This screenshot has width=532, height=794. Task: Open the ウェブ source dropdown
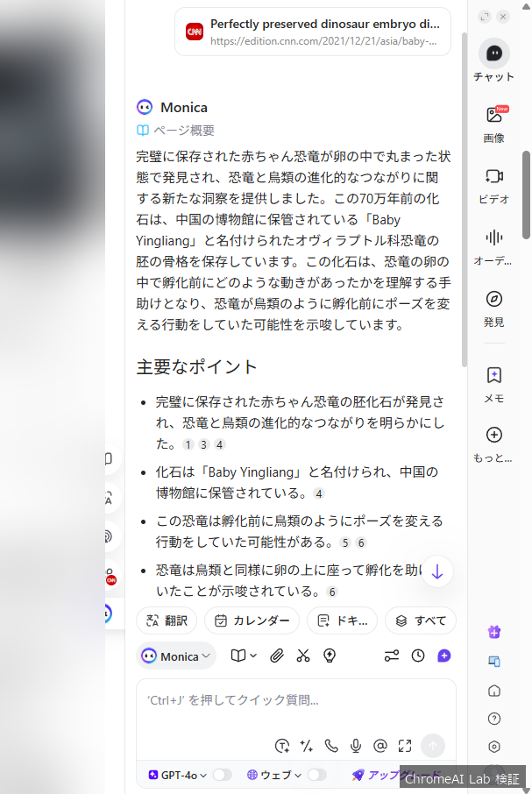pyautogui.click(x=273, y=775)
